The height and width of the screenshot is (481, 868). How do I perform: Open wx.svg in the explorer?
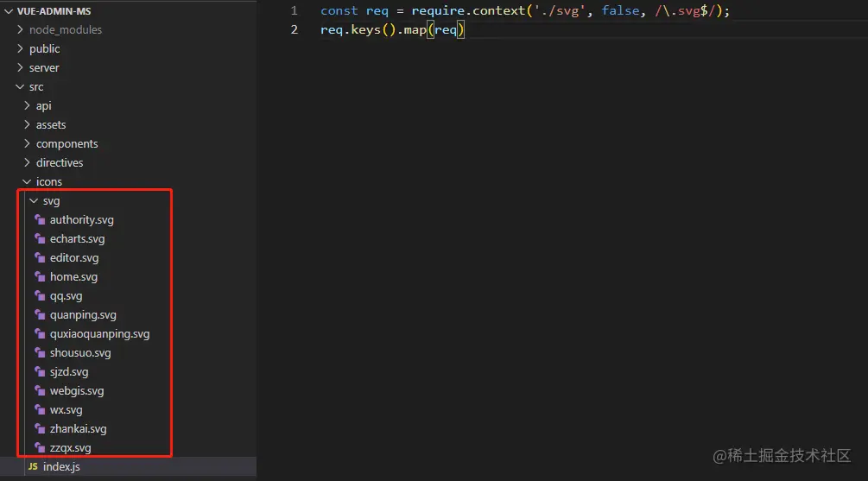click(x=66, y=409)
